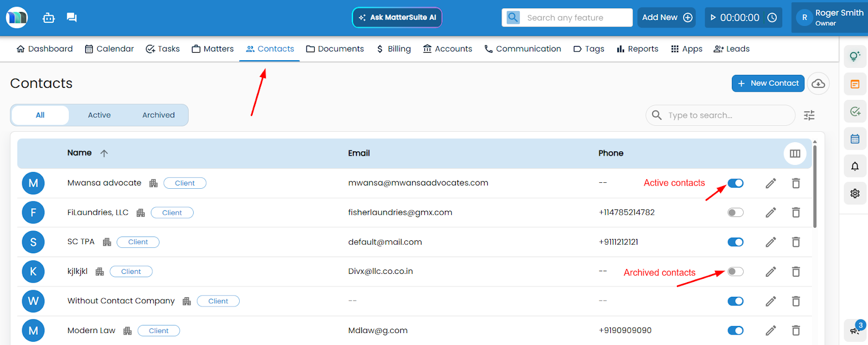Screen dimensions: 868x345
Task: Sort contacts by Name column arrow
Action: pyautogui.click(x=104, y=154)
